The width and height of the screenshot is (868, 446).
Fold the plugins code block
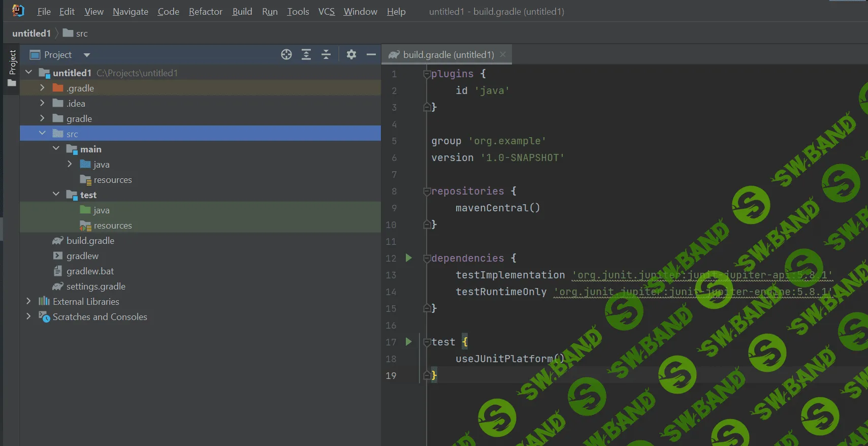[427, 74]
